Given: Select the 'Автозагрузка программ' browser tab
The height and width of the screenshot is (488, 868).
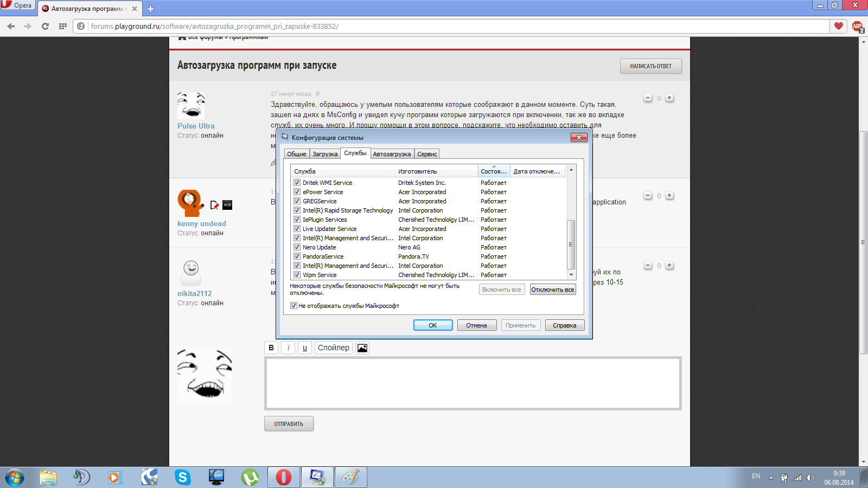Looking at the screenshot, I should point(90,9).
